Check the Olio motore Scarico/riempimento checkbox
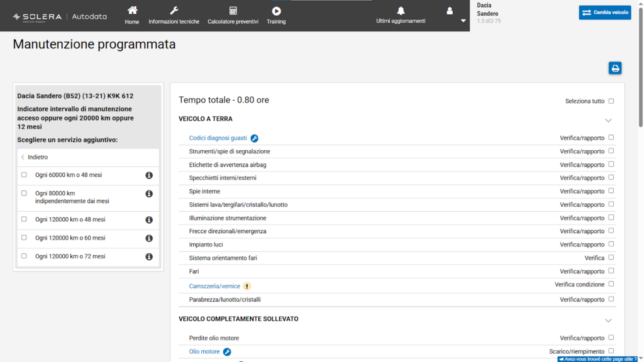Viewport: 644px width, 362px height. [x=611, y=351]
